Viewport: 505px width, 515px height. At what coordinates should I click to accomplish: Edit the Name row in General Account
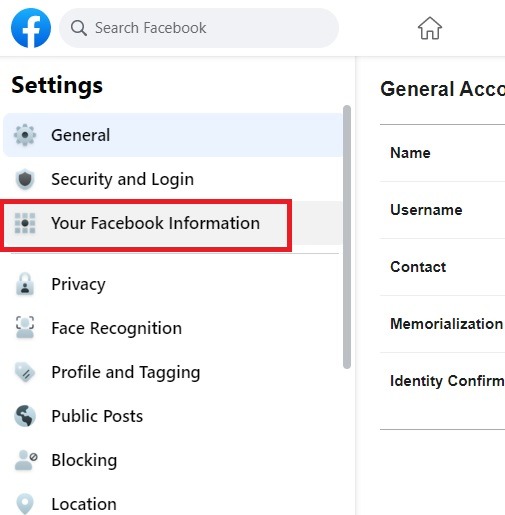[x=442, y=153]
